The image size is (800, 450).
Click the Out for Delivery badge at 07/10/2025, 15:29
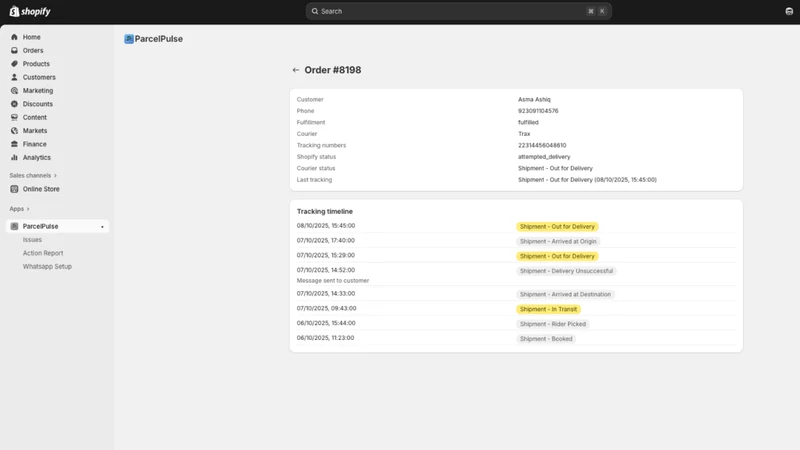tap(557, 256)
